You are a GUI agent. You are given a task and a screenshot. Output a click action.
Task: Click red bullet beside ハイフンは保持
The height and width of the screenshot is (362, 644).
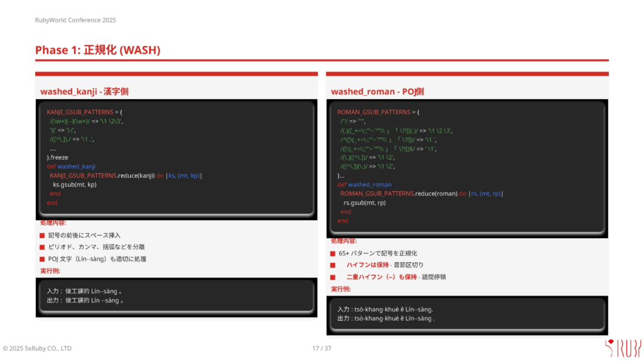333,265
